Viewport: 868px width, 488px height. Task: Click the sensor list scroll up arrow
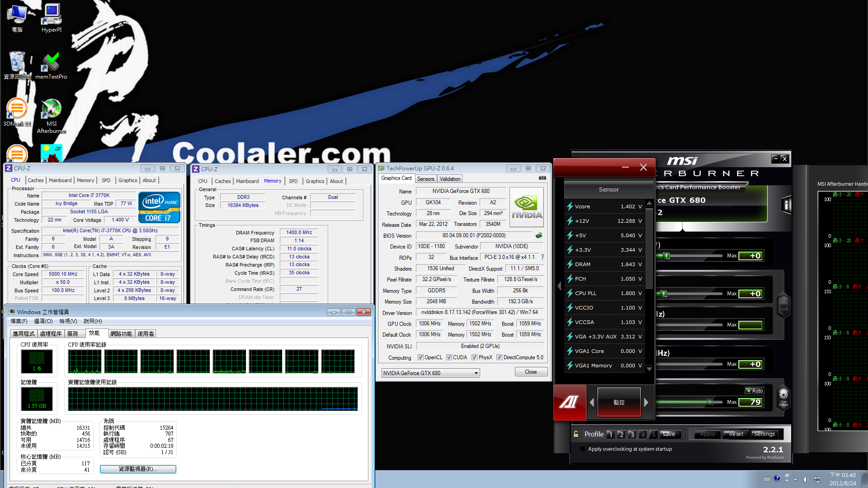point(649,203)
